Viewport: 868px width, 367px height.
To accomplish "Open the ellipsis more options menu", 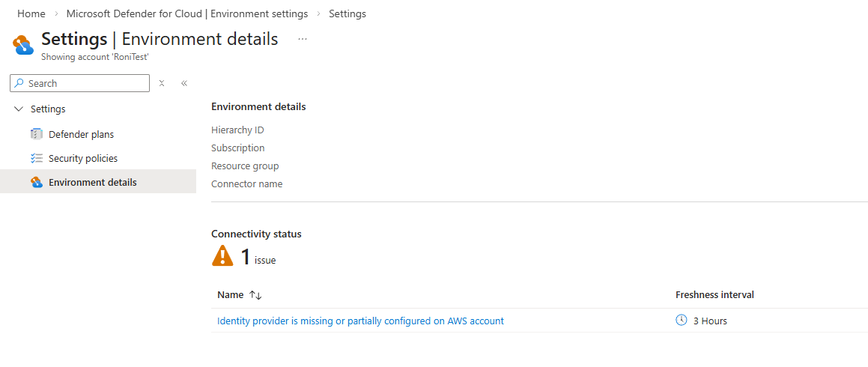I will tap(303, 39).
